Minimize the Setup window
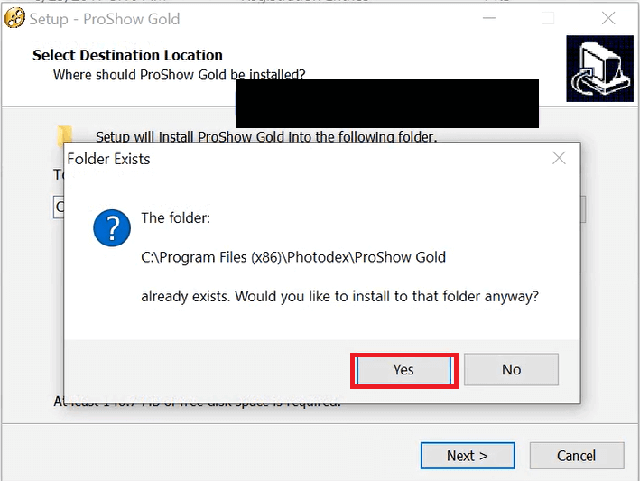Screen dimensions: 640x481 pyautogui.click(x=487, y=18)
